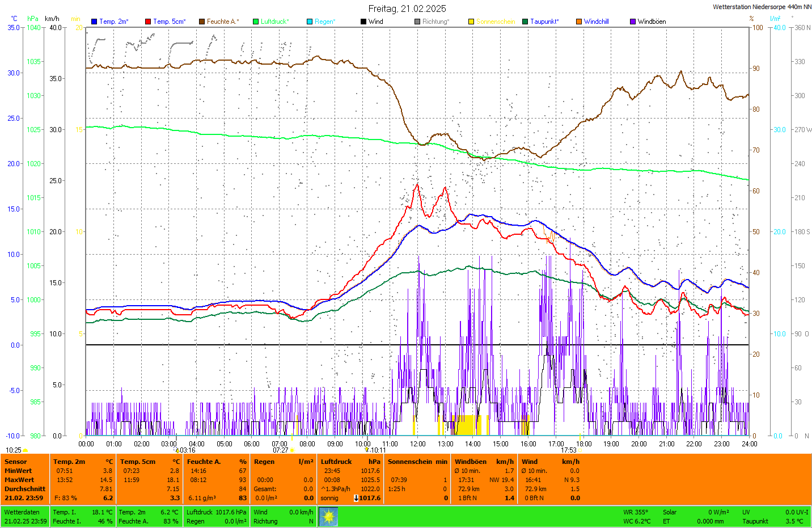Image resolution: width=812 pixels, height=528 pixels.
Task: Click the marker icon beside 03:16
Action: coord(177,450)
